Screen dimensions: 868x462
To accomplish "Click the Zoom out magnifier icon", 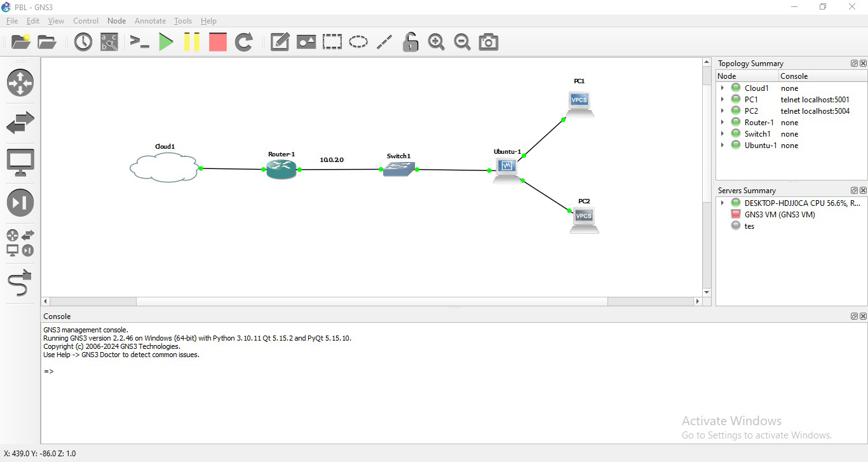I will point(463,42).
